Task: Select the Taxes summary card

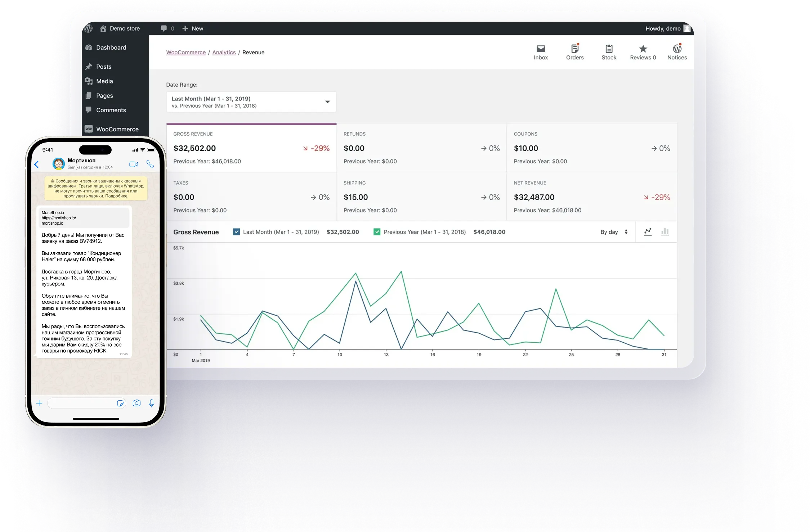Action: click(251, 197)
